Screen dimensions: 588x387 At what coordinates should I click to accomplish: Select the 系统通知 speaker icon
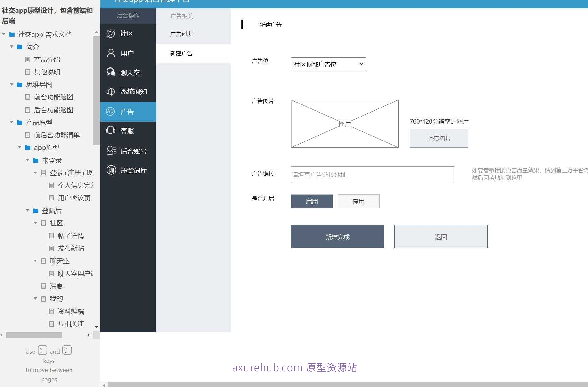111,91
